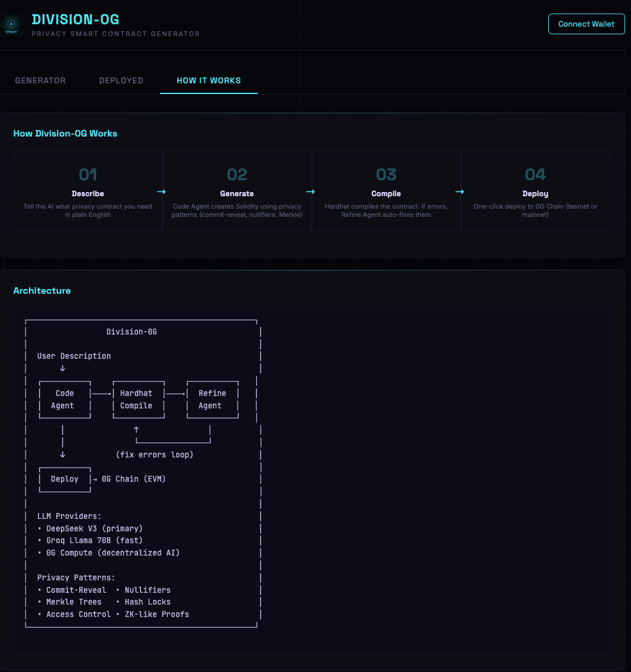The height and width of the screenshot is (672, 631).
Task: Open the Deployed tab
Action: [x=121, y=80]
